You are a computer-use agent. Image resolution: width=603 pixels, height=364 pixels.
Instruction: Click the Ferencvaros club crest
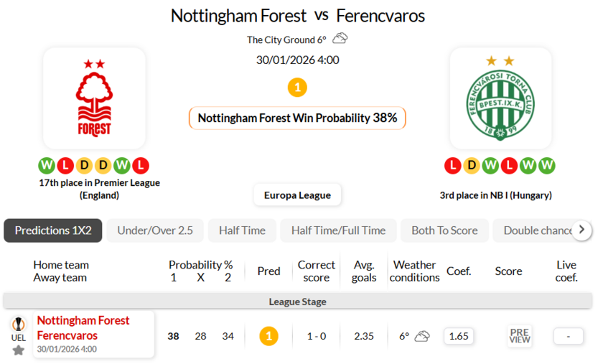click(x=500, y=98)
